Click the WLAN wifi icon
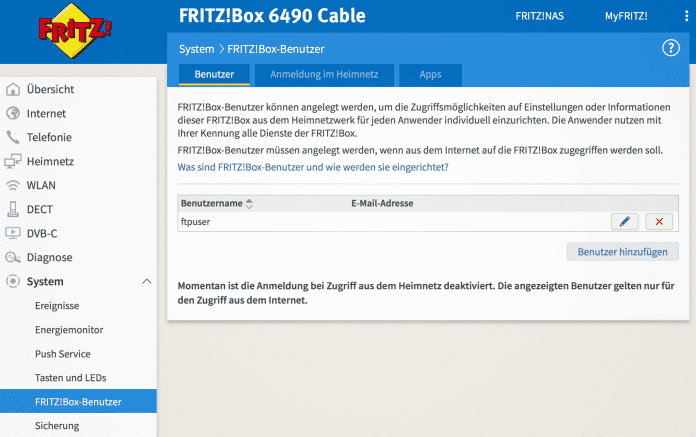Viewport: 696px width, 437px height. click(x=13, y=186)
